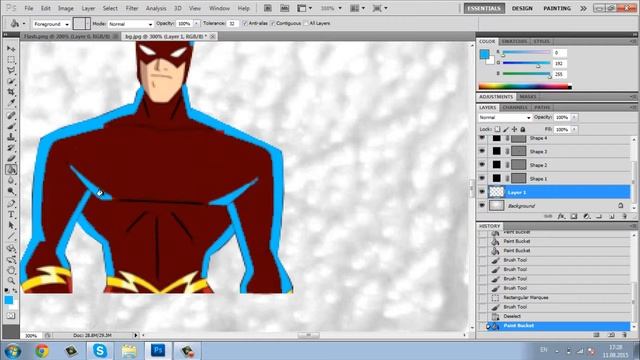Switch to the Swatches tab
This screenshot has height=360, width=640.
[x=514, y=42]
